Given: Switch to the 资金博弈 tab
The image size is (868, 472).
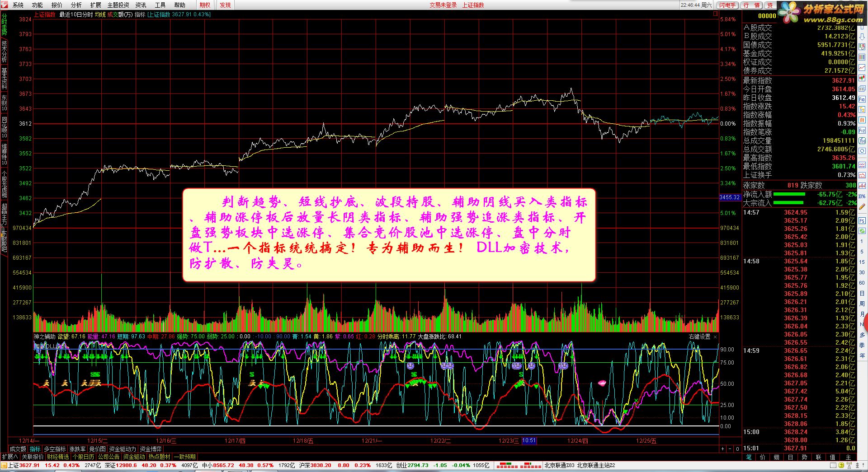Looking at the screenshot, I should 151,449.
